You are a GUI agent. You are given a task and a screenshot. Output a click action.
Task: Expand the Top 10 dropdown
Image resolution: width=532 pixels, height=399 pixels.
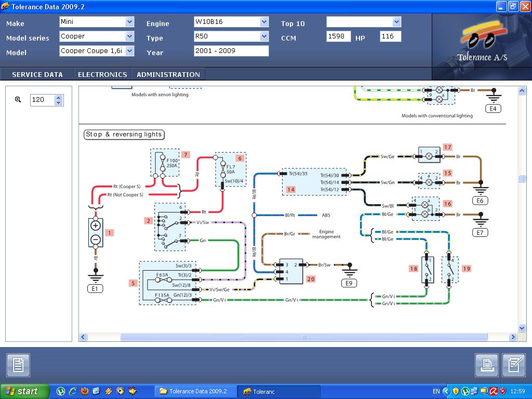397,22
